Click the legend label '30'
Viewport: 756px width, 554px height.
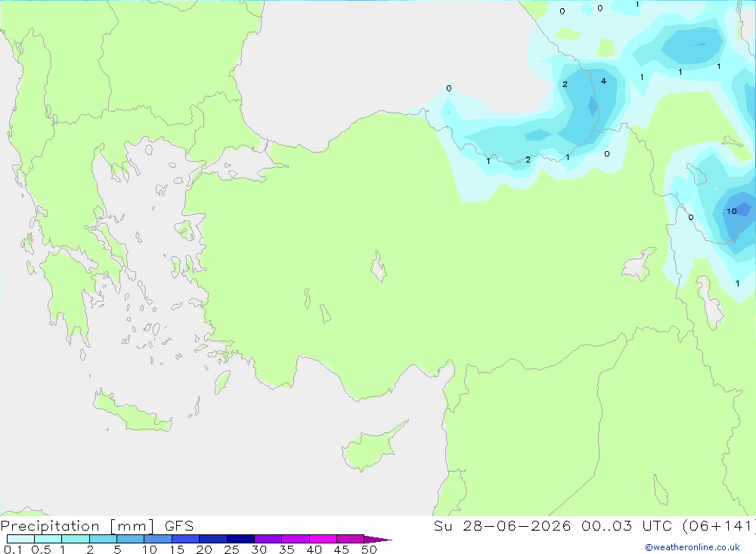259,549
